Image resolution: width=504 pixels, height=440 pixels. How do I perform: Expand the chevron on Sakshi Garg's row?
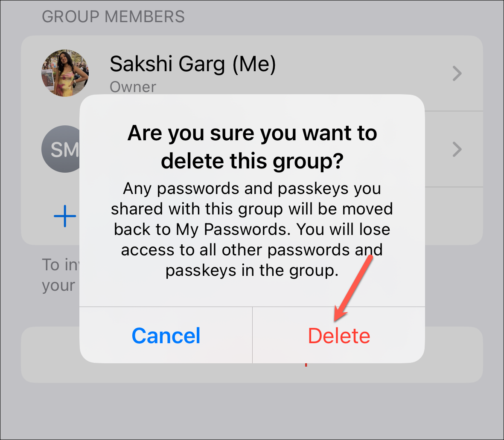click(x=457, y=73)
